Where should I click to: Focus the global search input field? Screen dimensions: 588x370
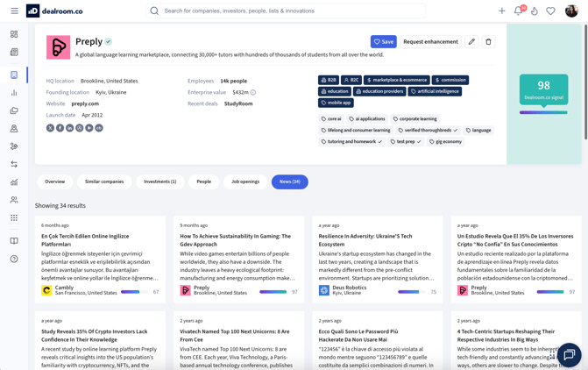[289, 11]
